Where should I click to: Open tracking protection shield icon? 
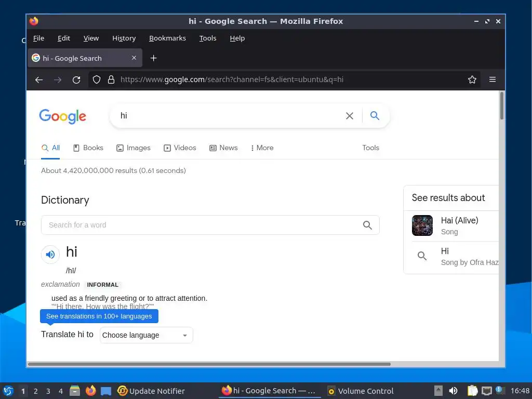pos(97,79)
